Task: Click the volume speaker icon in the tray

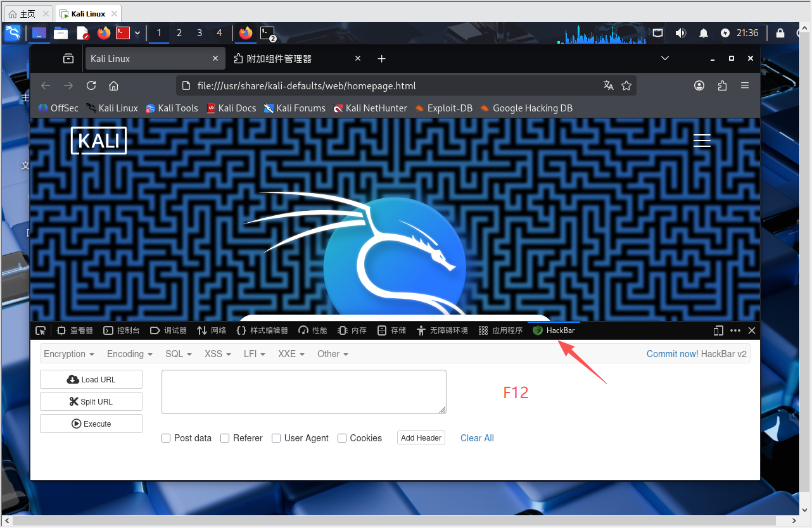Action: [x=681, y=33]
